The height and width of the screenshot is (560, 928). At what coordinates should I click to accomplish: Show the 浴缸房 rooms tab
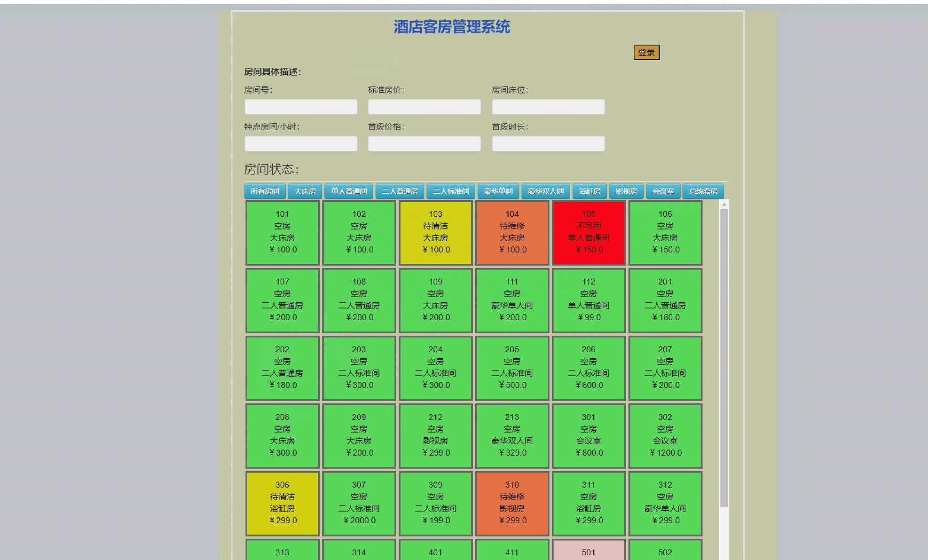[590, 191]
